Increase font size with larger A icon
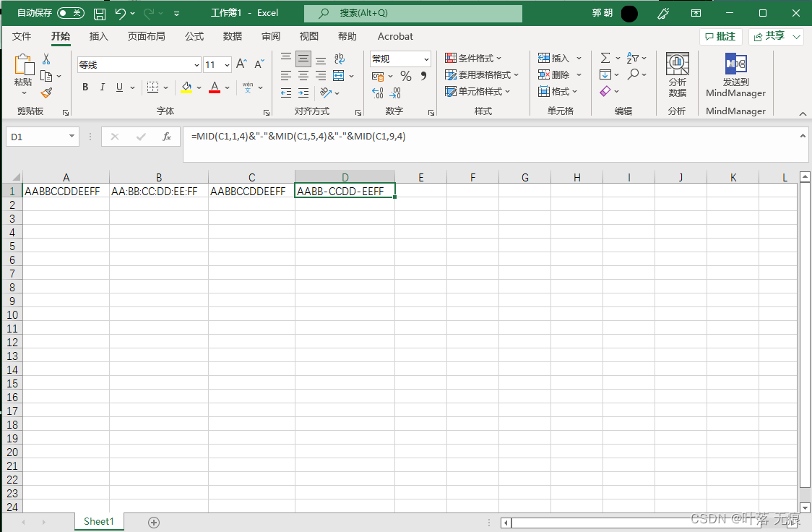Image resolution: width=812 pixels, height=532 pixels. click(241, 64)
